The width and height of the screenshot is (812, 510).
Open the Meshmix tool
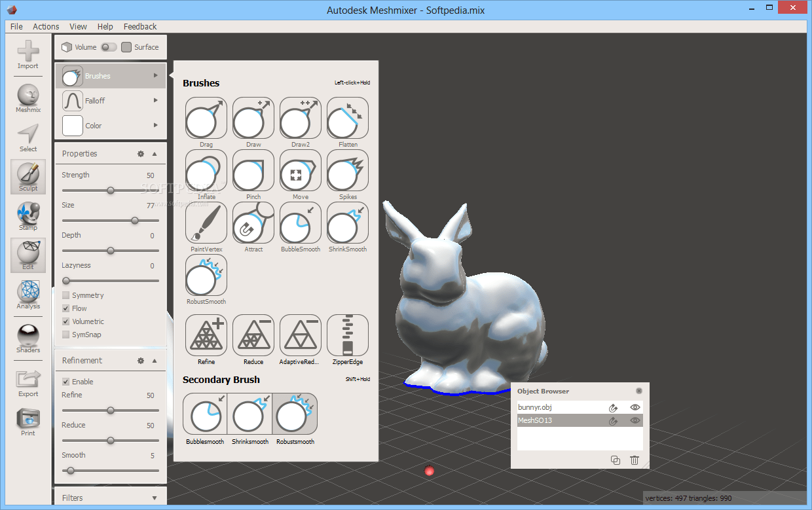click(x=28, y=98)
